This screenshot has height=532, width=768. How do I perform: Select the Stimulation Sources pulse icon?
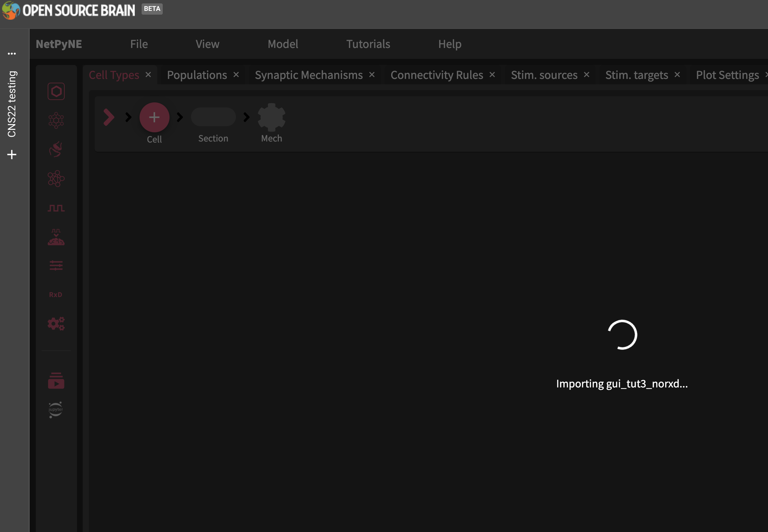tap(56, 208)
